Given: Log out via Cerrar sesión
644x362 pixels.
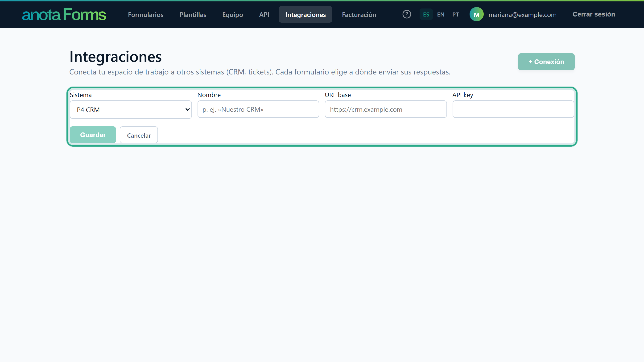Looking at the screenshot, I should tap(594, 14).
